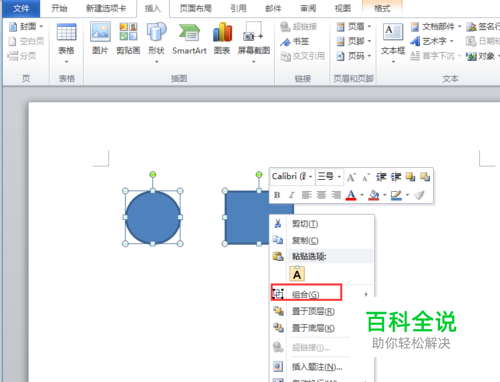Click 首字下沉 drop cap
500x382 pixels.
coord(435,56)
